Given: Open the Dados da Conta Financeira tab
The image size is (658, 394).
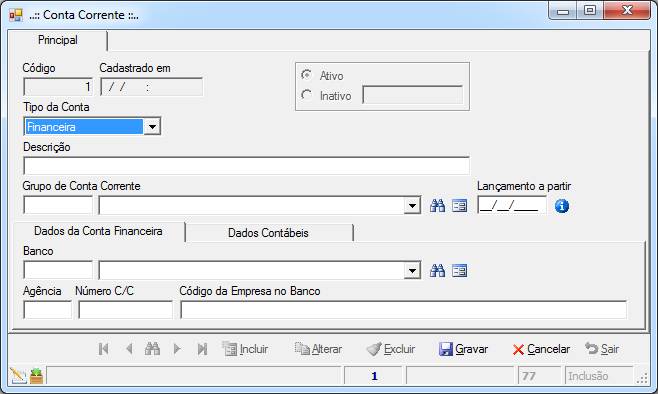Looking at the screenshot, I should point(98,231).
